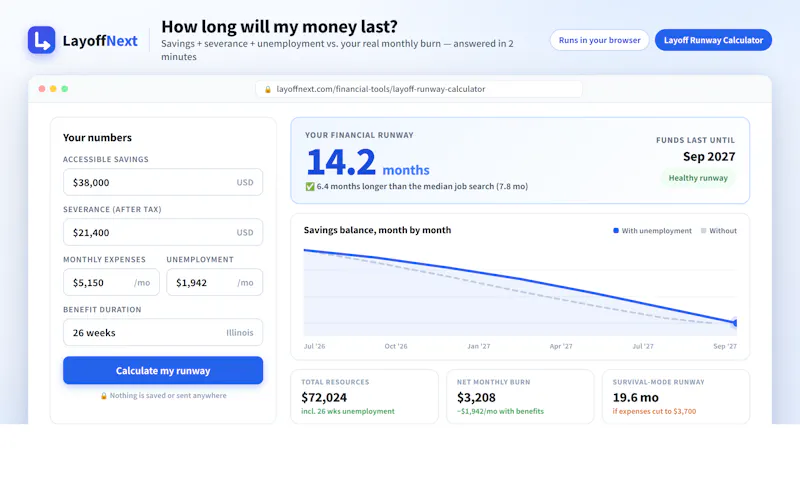Click the Jan '27 axis label

pyautogui.click(x=479, y=346)
